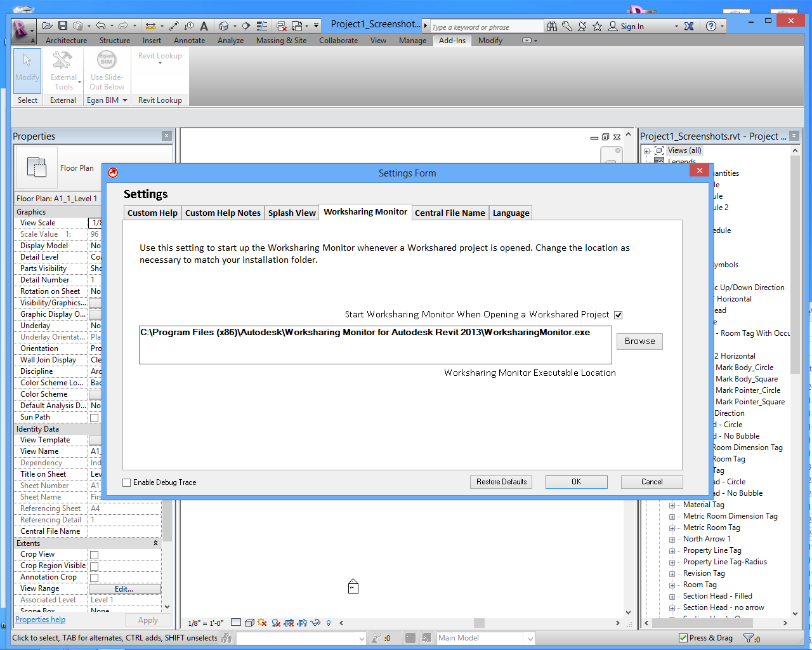This screenshot has width=812, height=650.
Task: Click the Edit button for View Range
Action: coord(124,589)
